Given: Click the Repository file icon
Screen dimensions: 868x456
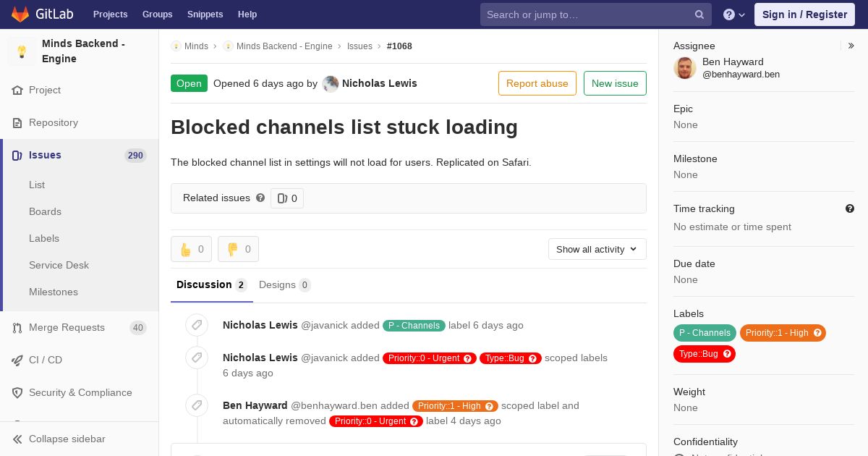Looking at the screenshot, I should pyautogui.click(x=17, y=123).
